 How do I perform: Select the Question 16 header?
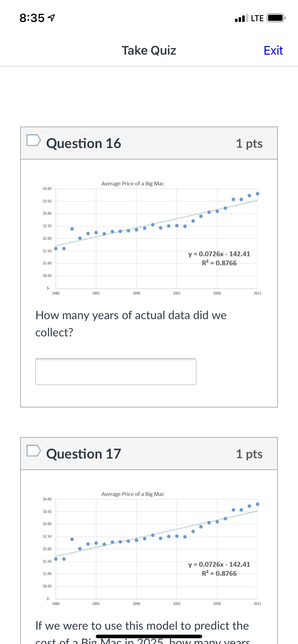(83, 143)
